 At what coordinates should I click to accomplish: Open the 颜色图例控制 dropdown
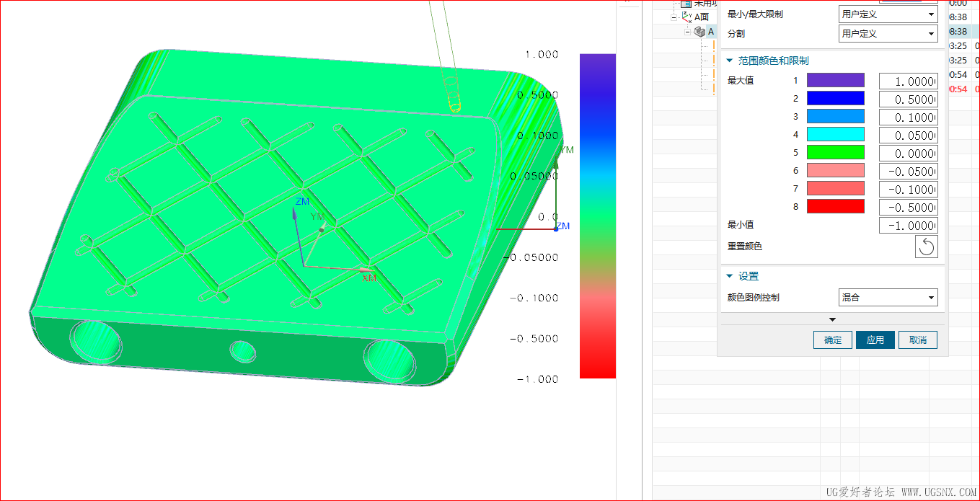(x=888, y=297)
